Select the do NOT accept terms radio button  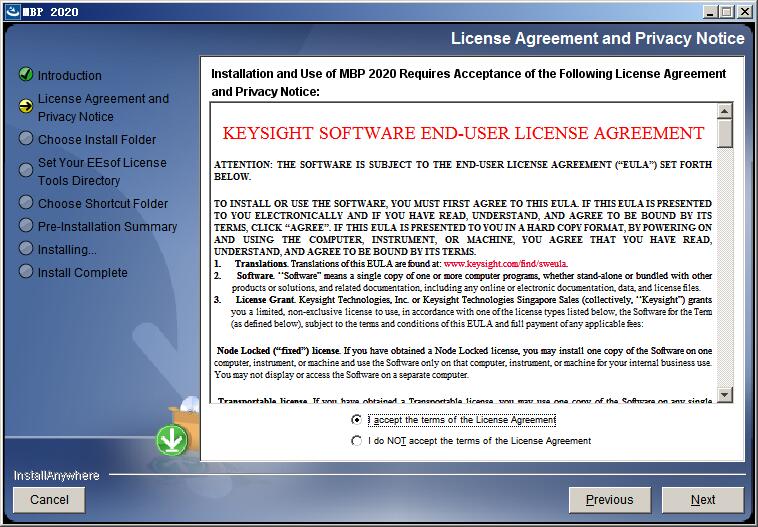coord(356,440)
